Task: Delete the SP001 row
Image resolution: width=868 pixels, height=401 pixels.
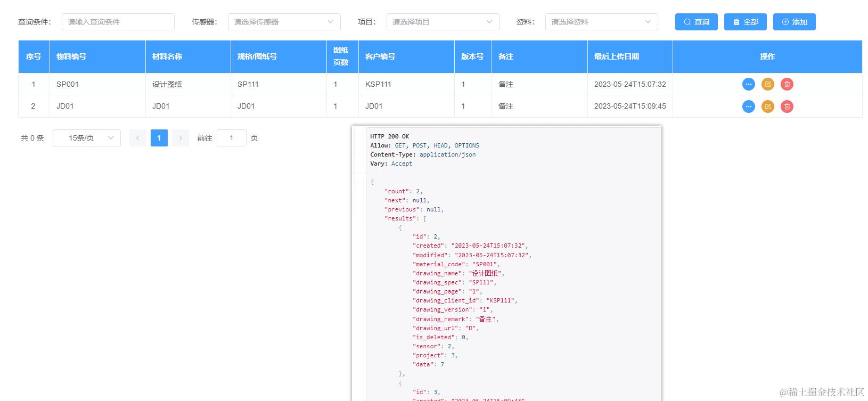Action: 787,84
